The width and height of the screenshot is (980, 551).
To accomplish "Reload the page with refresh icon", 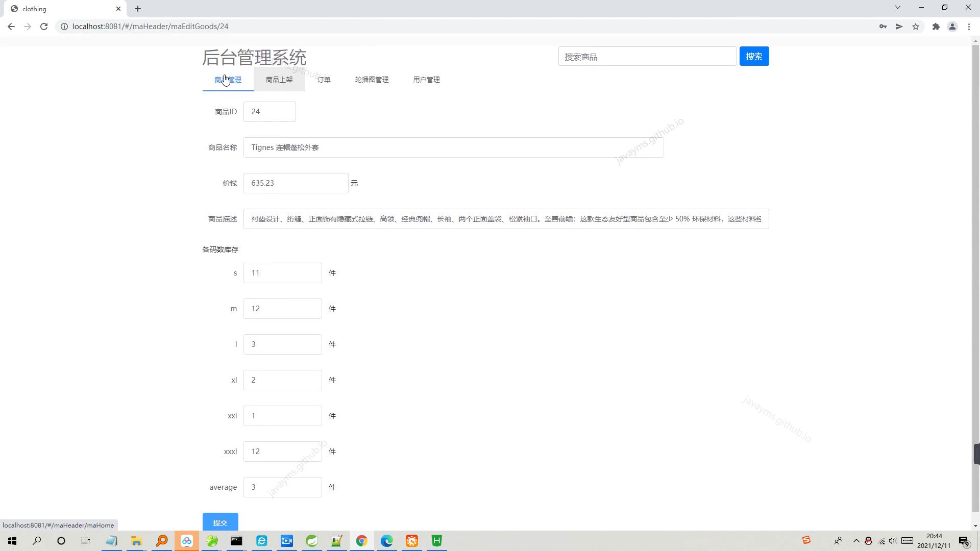I will [44, 27].
